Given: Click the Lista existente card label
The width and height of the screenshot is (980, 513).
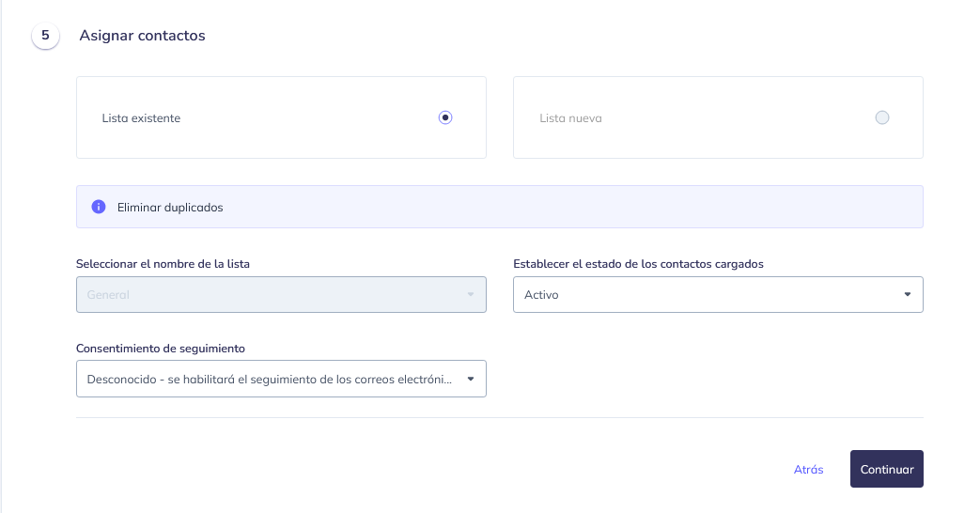Looking at the screenshot, I should coord(141,118).
